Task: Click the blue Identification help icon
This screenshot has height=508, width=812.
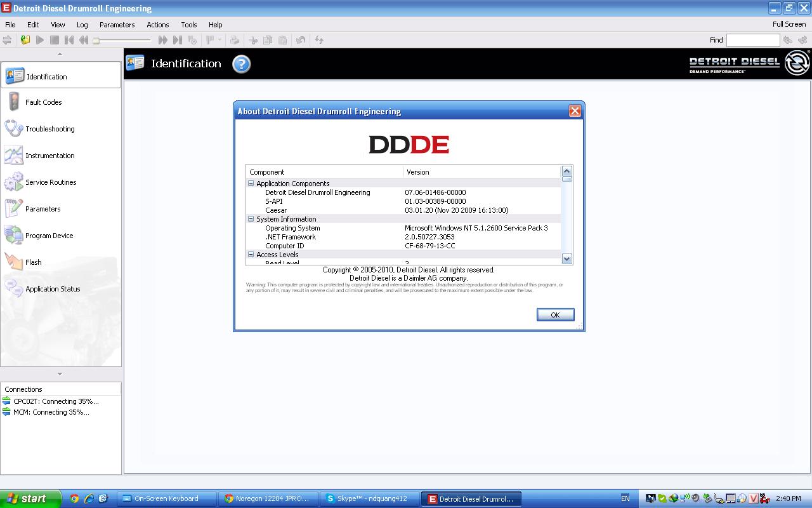Action: point(242,64)
